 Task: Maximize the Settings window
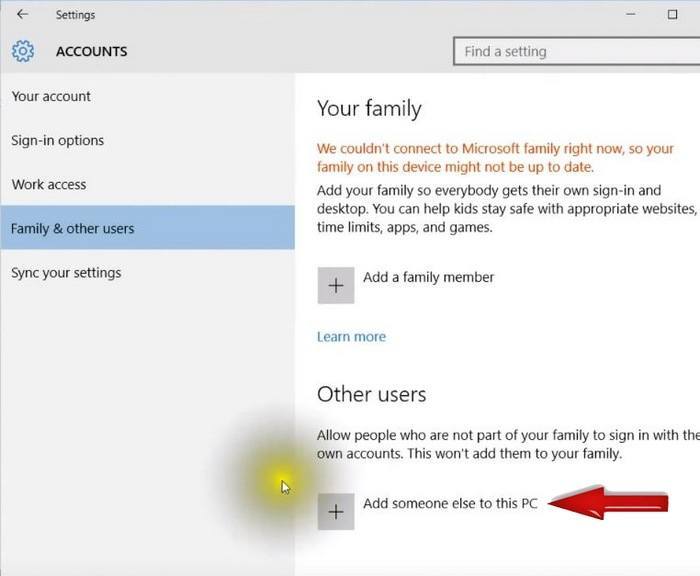pos(672,14)
